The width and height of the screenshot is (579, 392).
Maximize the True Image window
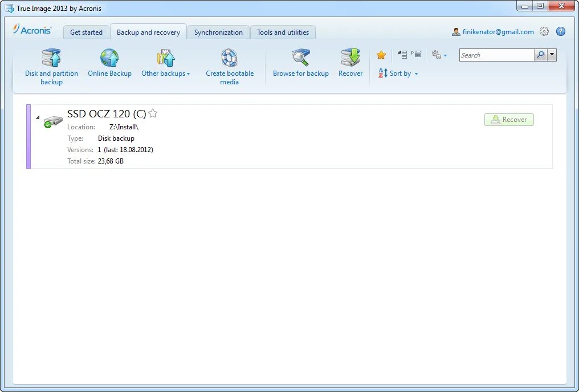point(540,6)
